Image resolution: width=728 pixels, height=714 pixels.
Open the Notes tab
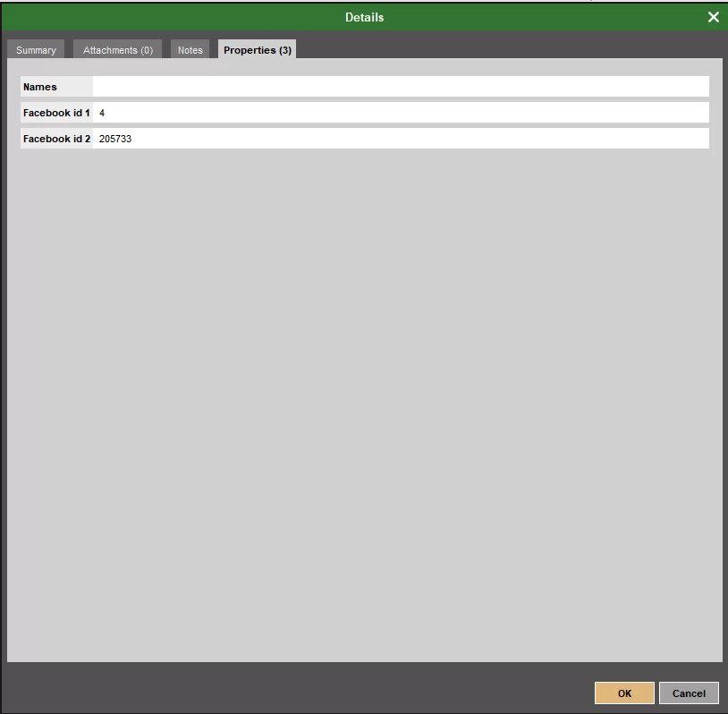point(190,50)
